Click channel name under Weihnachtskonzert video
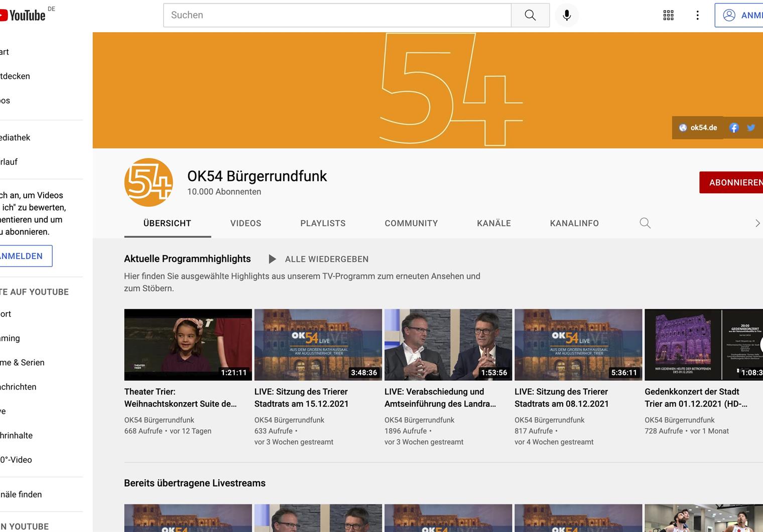763x532 pixels. tap(159, 420)
